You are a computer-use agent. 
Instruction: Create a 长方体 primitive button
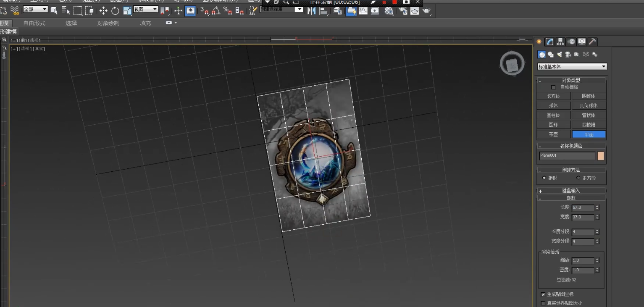[x=553, y=96]
